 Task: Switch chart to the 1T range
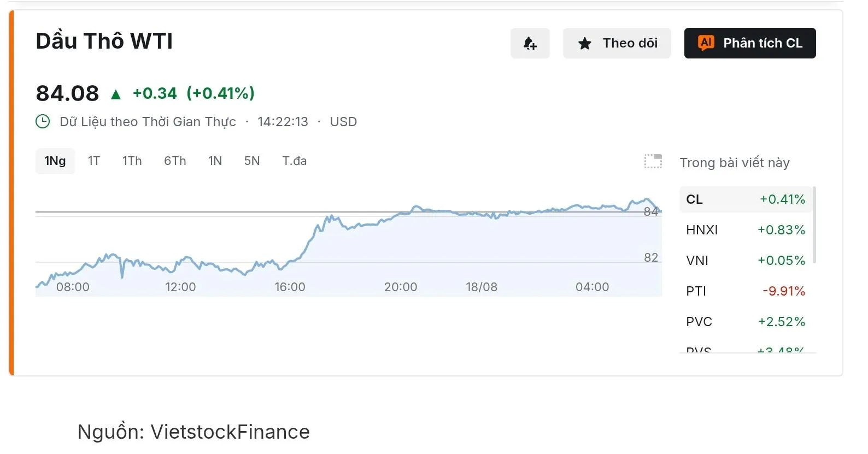94,161
